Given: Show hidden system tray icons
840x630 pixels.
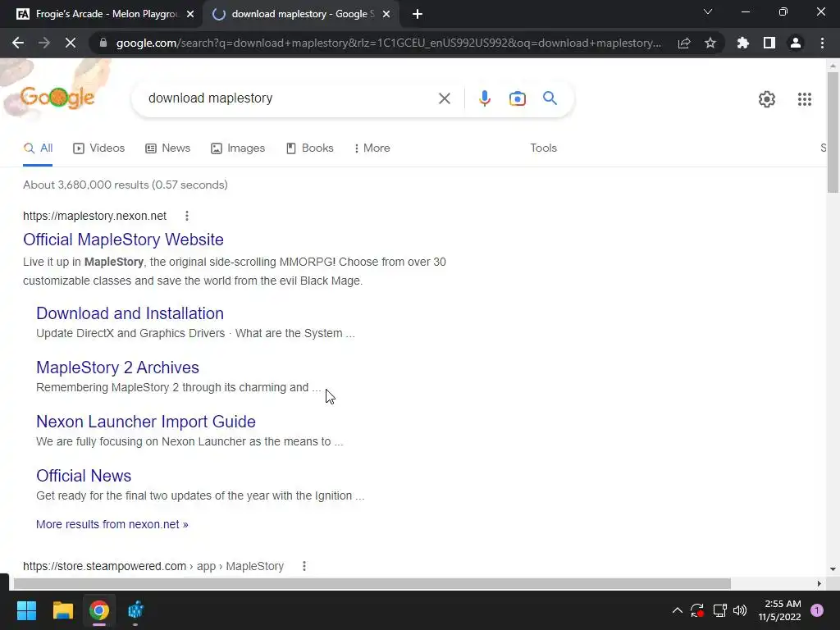Looking at the screenshot, I should (x=677, y=610).
